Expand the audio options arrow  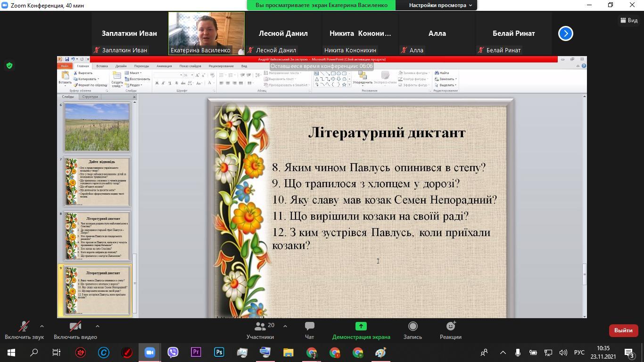(42, 326)
